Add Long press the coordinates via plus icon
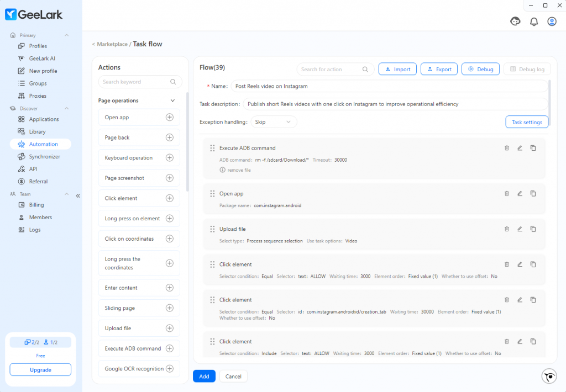Screen dimensions: 566x392 tap(169, 263)
